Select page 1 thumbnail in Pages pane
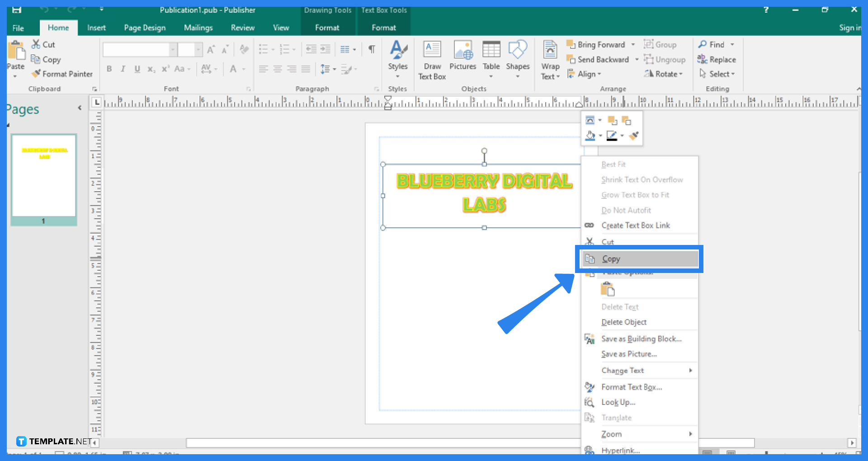 point(43,176)
